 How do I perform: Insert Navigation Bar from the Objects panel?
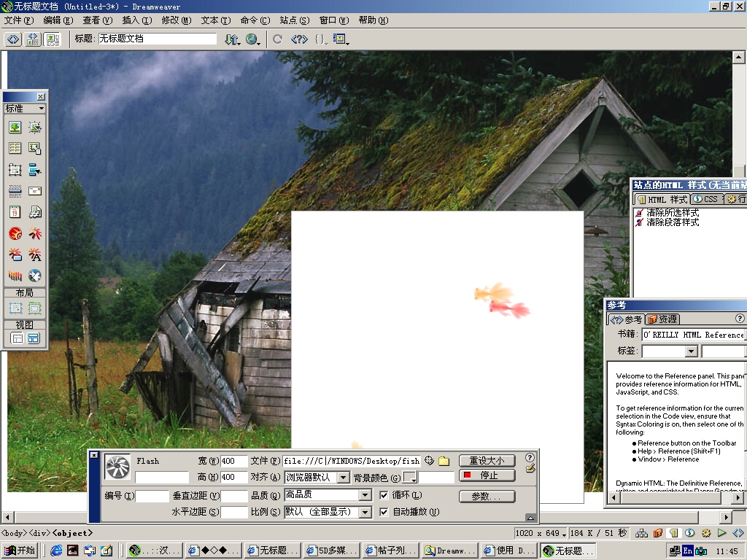tap(35, 169)
